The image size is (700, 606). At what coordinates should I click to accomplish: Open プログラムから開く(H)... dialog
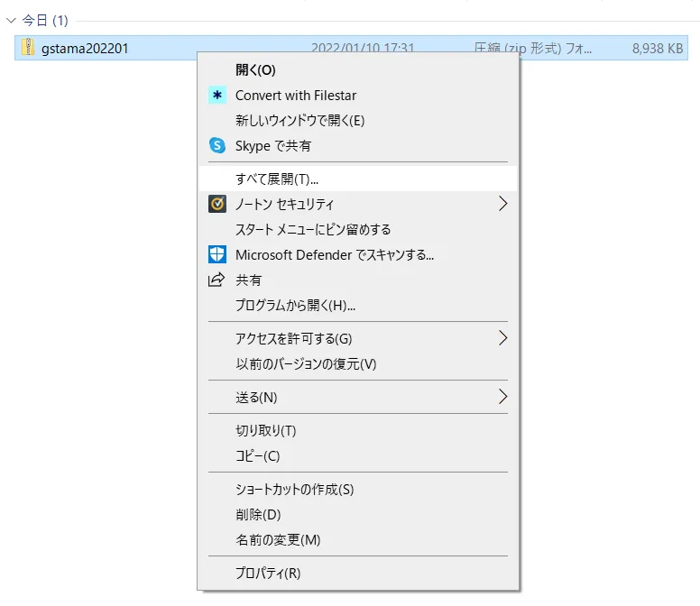tap(295, 306)
